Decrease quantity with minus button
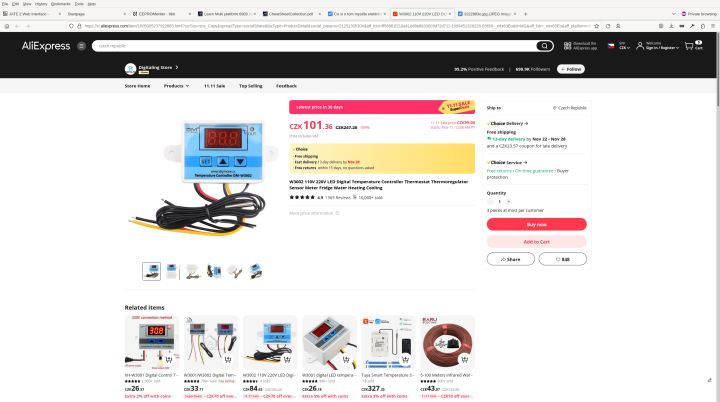720x402 pixels. (x=490, y=202)
